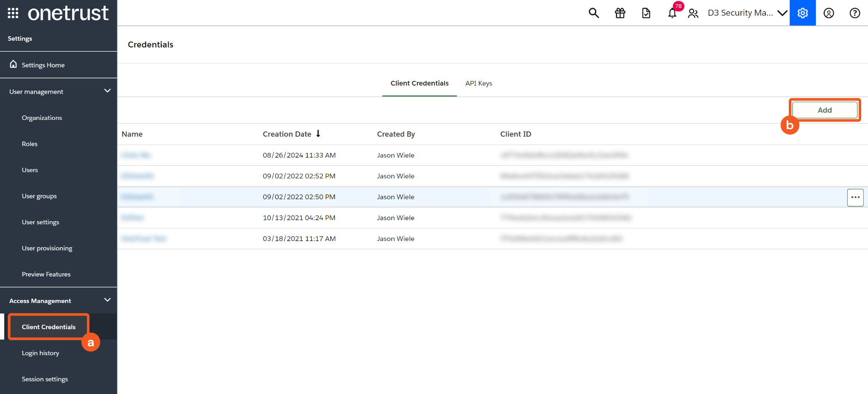
Task: Open the tasks document checkmark icon
Action: click(646, 13)
